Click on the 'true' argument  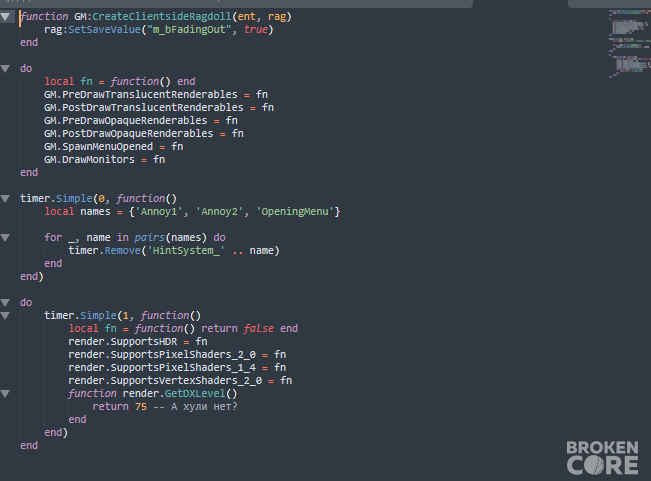tap(255, 30)
